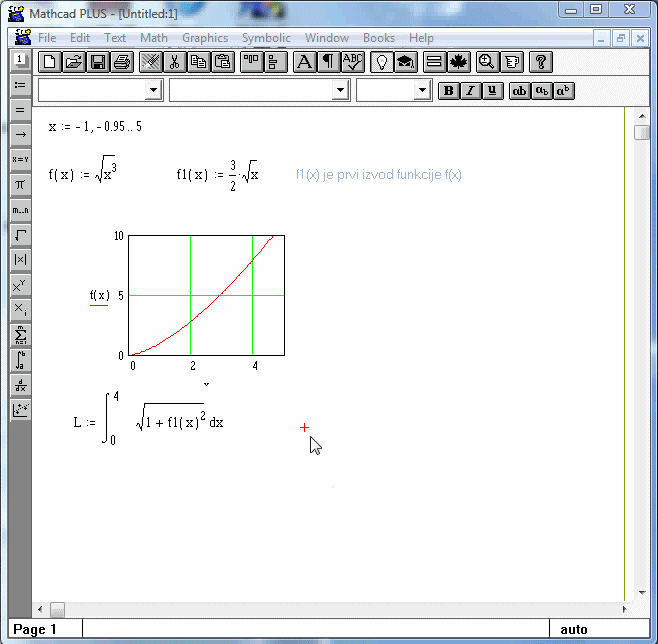Click the help question mark button

tap(540, 62)
